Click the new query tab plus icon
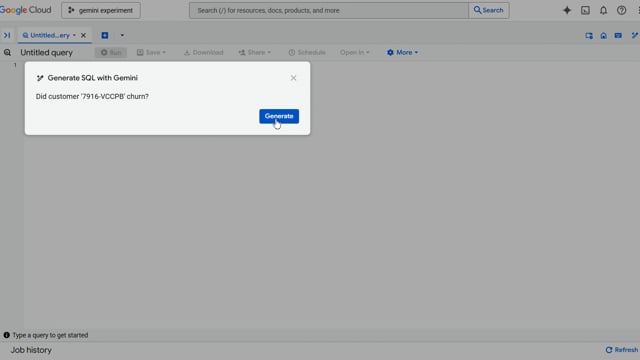 [x=105, y=36]
